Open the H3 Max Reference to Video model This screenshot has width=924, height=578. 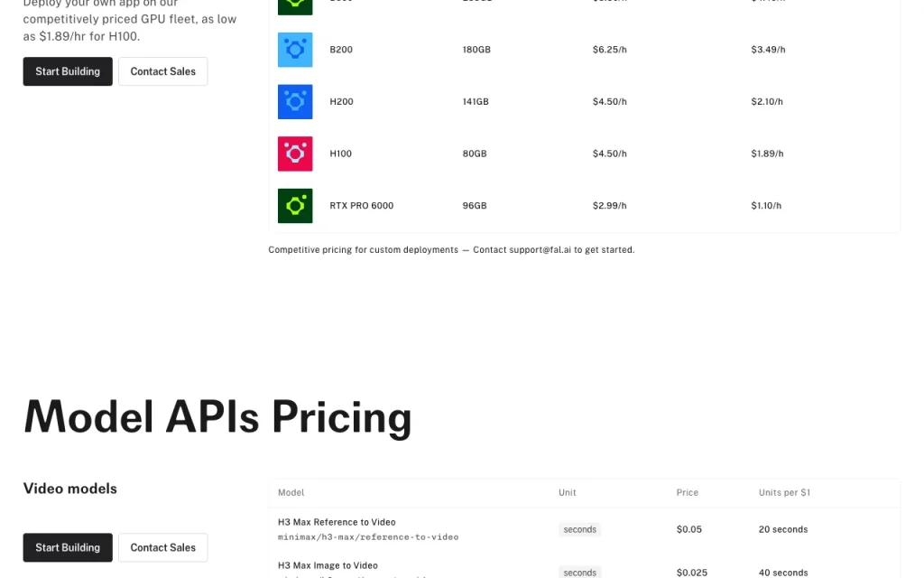337,522
